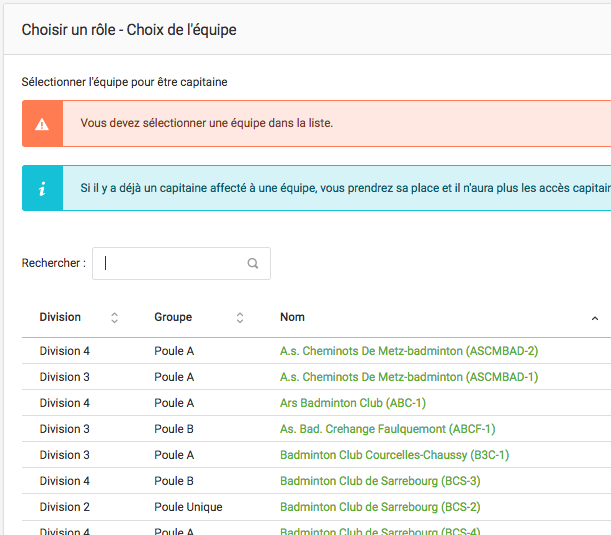Viewport: 611px width, 535px height.
Task: Click Poule A cell in ASCMBAD-1 row
Action: (174, 377)
